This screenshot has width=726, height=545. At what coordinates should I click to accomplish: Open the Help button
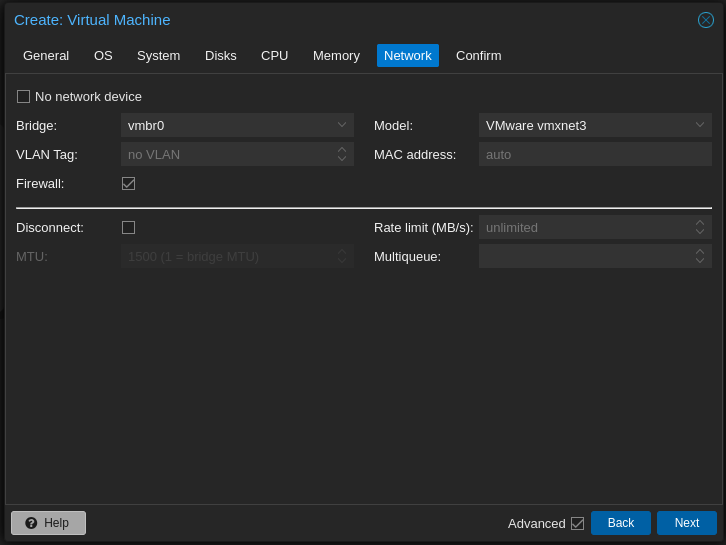(x=48, y=523)
